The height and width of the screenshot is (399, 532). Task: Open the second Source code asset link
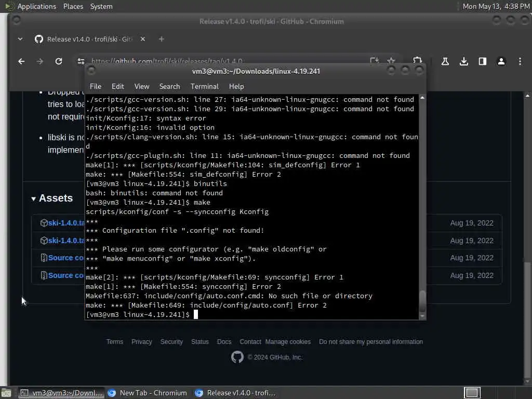(66, 275)
